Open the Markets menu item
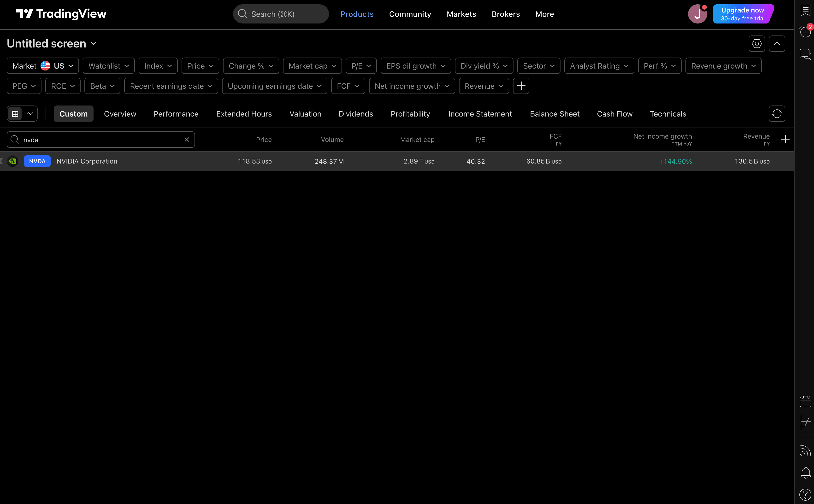 pos(461,14)
